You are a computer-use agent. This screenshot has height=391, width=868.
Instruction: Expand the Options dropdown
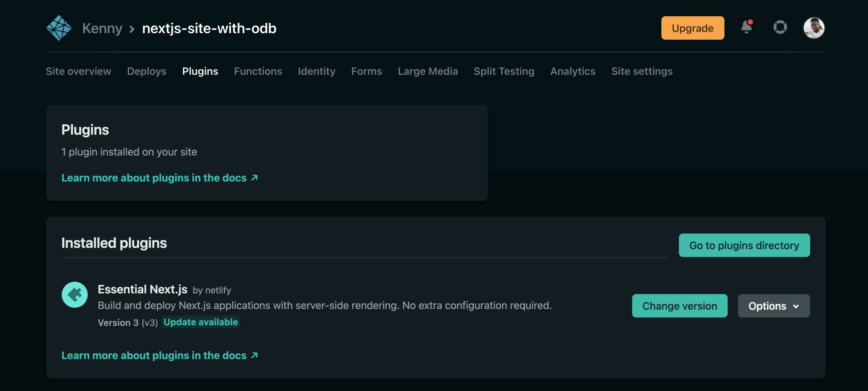click(x=774, y=306)
